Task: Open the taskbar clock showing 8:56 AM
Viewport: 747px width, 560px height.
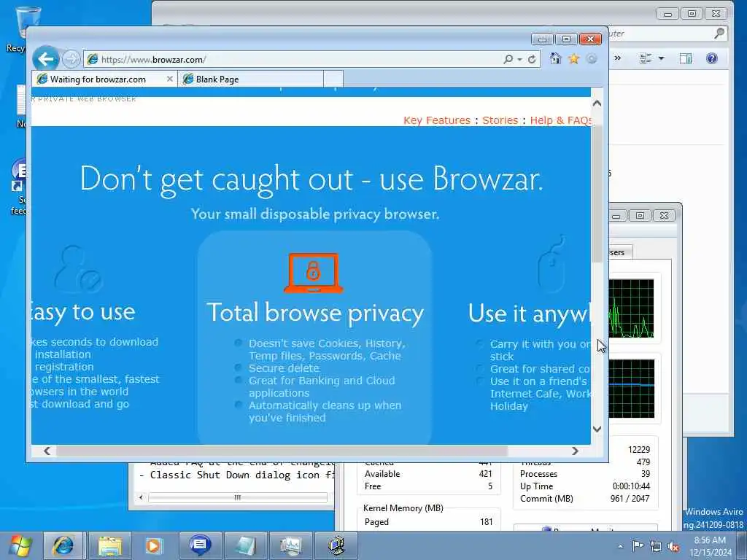Action: tap(710, 546)
